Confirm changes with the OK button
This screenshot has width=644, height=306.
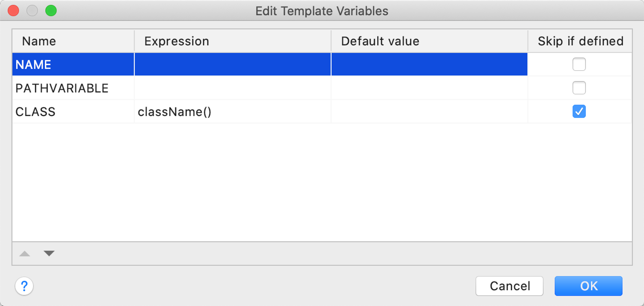(x=588, y=286)
